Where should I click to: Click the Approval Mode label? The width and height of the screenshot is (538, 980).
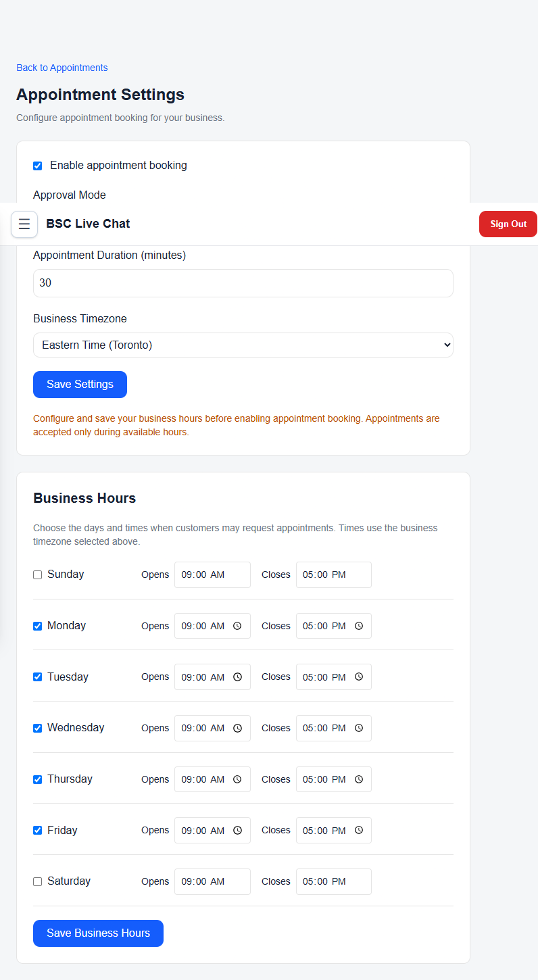pos(70,195)
